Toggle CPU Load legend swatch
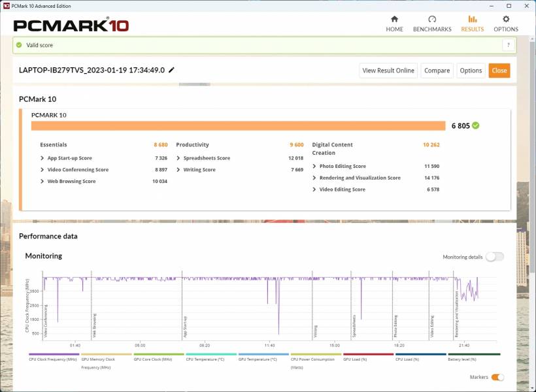Screen dimensions: 536x392 421,354
